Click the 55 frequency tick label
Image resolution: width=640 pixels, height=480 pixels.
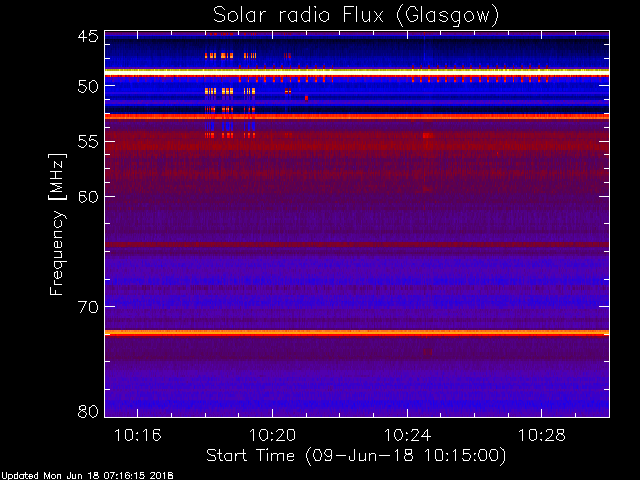click(88, 142)
